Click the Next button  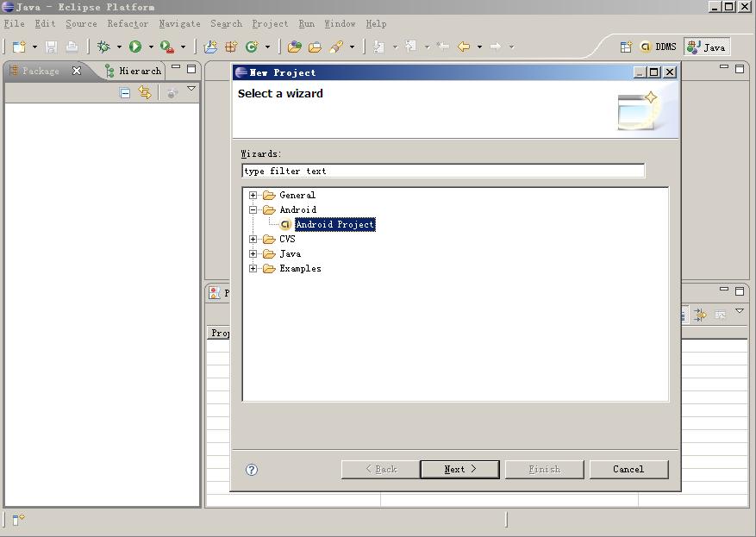tap(460, 469)
